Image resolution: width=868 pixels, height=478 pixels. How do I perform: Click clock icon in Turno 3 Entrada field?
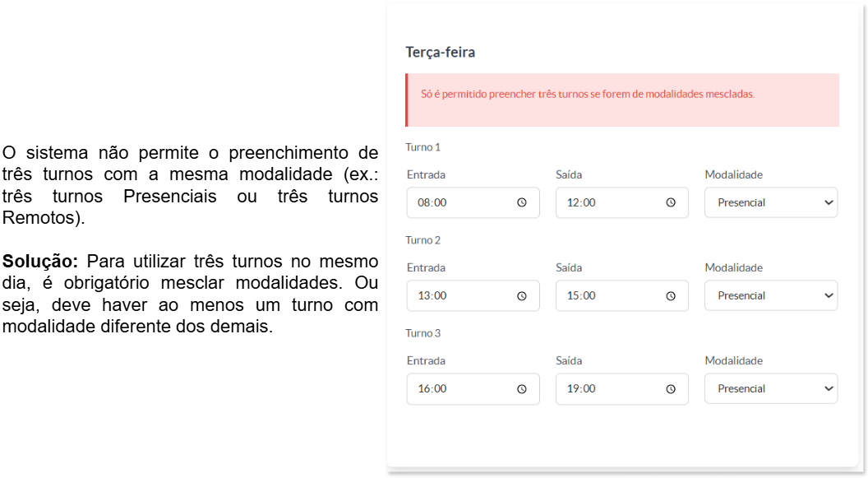(x=521, y=389)
